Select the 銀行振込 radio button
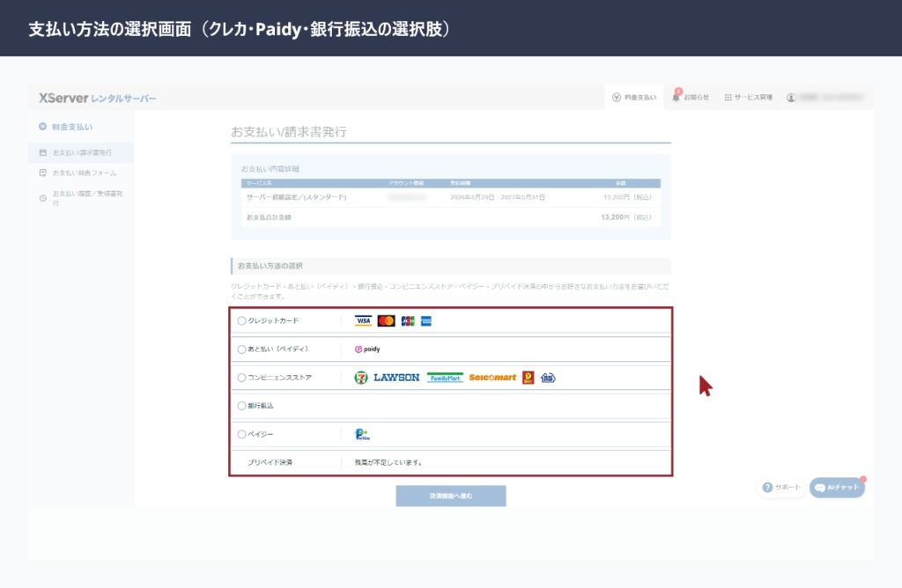The width and height of the screenshot is (902, 588). point(241,406)
